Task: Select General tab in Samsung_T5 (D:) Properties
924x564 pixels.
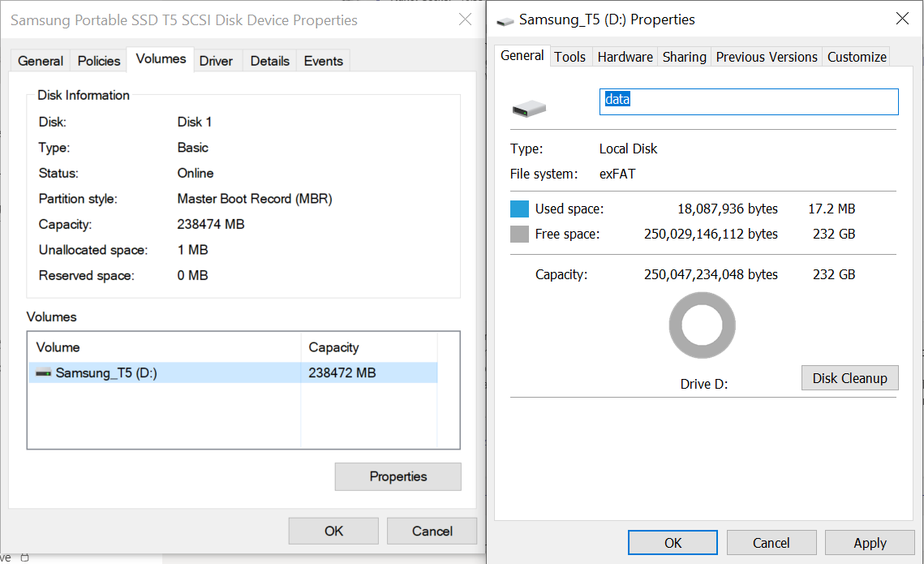Action: tap(522, 55)
